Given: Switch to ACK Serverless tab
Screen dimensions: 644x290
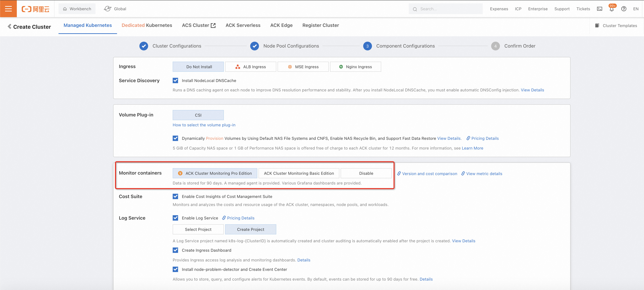Looking at the screenshot, I should coord(243,25).
